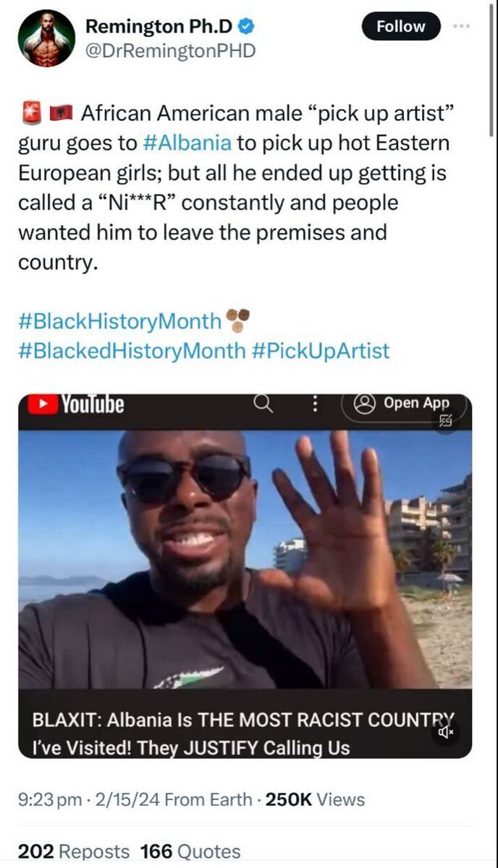Viewport: 498px width, 868px height.
Task: View the 166 Quotes list
Action: point(190,851)
